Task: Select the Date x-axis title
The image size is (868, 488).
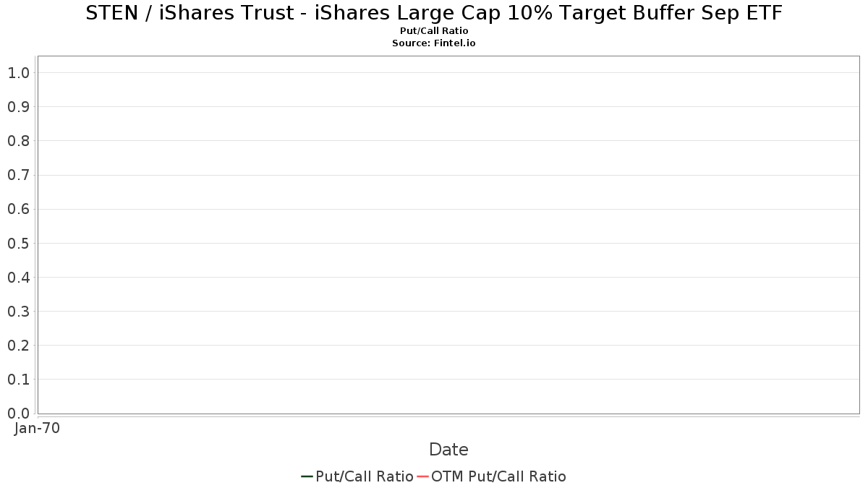Action: [448, 449]
